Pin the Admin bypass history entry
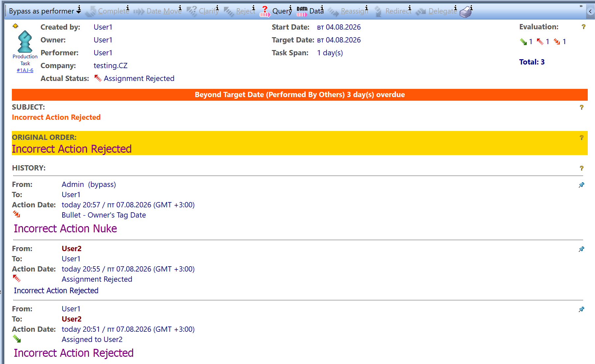 click(581, 185)
